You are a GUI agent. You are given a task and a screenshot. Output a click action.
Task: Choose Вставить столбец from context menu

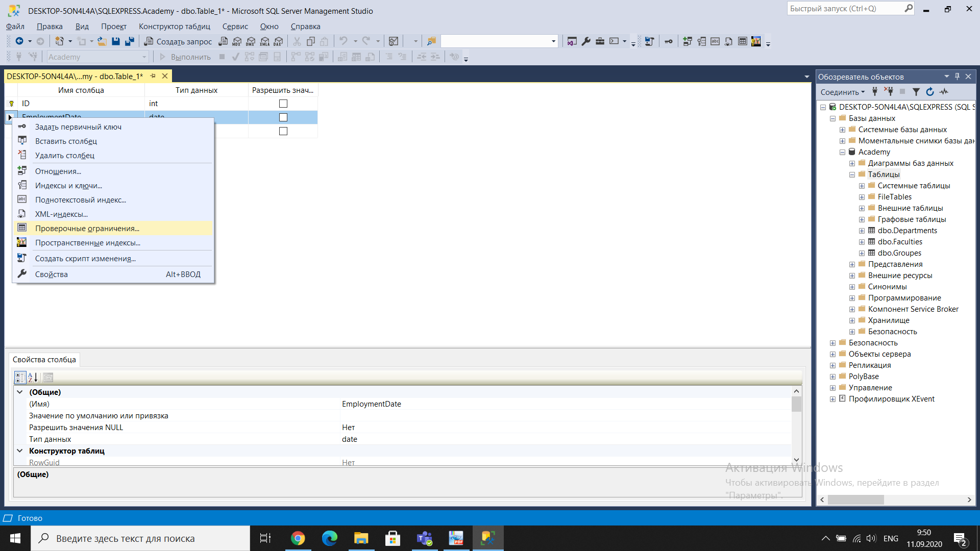pyautogui.click(x=113, y=141)
